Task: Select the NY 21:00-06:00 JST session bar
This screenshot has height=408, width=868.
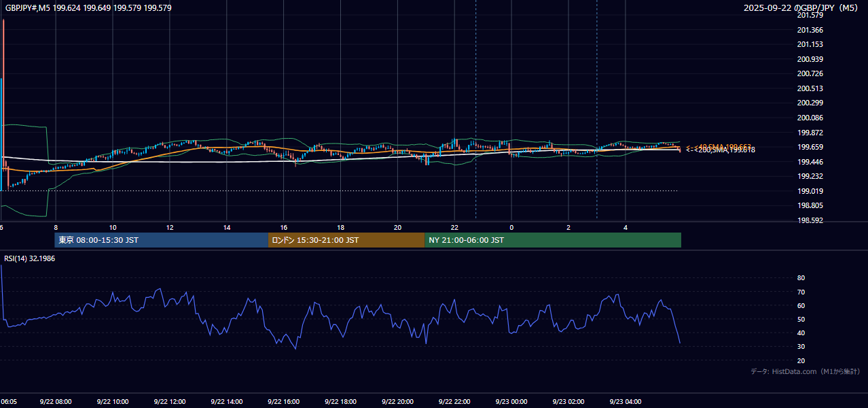Action: (x=553, y=240)
